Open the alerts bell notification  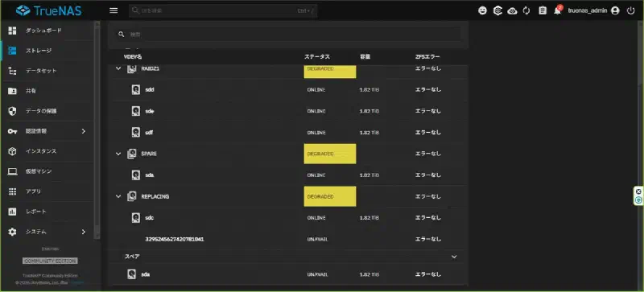coord(557,11)
